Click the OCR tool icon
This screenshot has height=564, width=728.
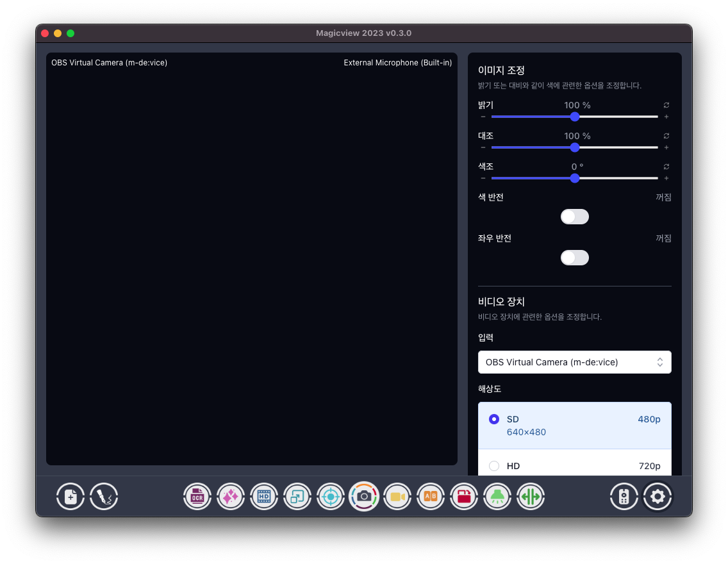[x=197, y=497]
